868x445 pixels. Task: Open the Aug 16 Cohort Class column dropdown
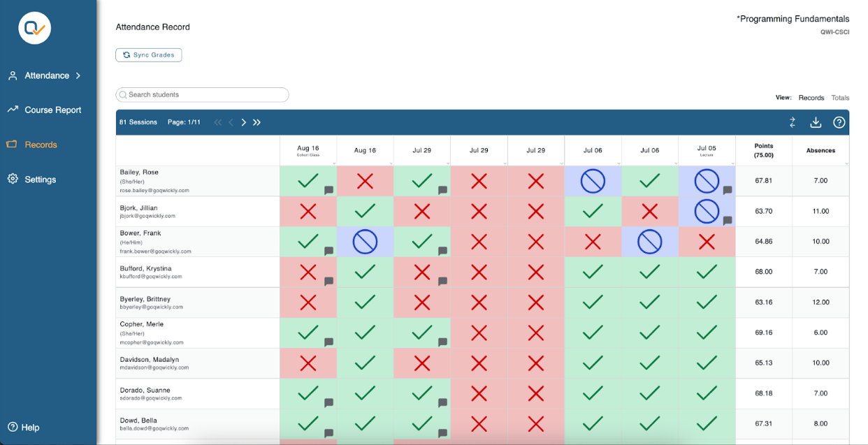(333, 163)
